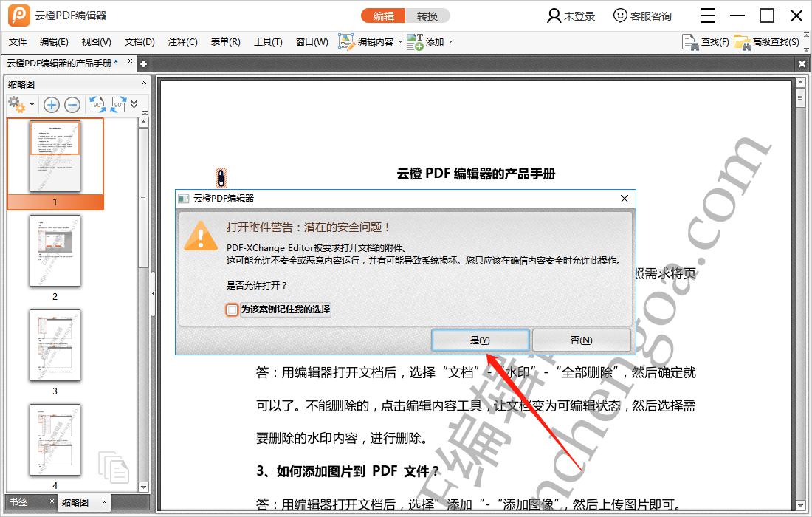This screenshot has height=517, width=812.
Task: Zoom in thumbnails with plus icon
Action: pos(51,105)
